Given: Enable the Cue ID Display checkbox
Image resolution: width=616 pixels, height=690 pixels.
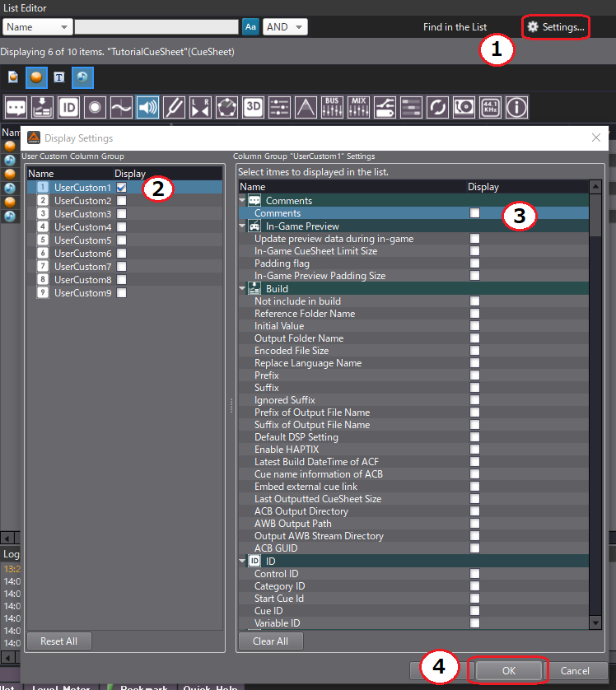Looking at the screenshot, I should (474, 610).
